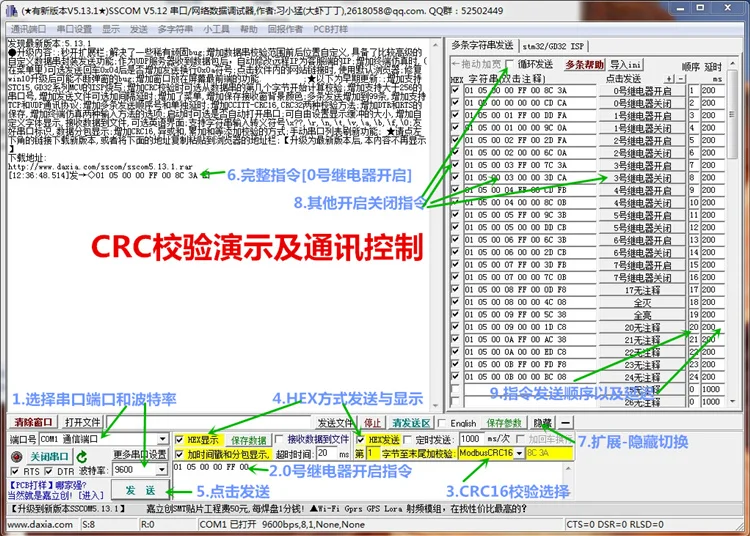
Task: Click 导入ini to import settings
Action: (626, 64)
